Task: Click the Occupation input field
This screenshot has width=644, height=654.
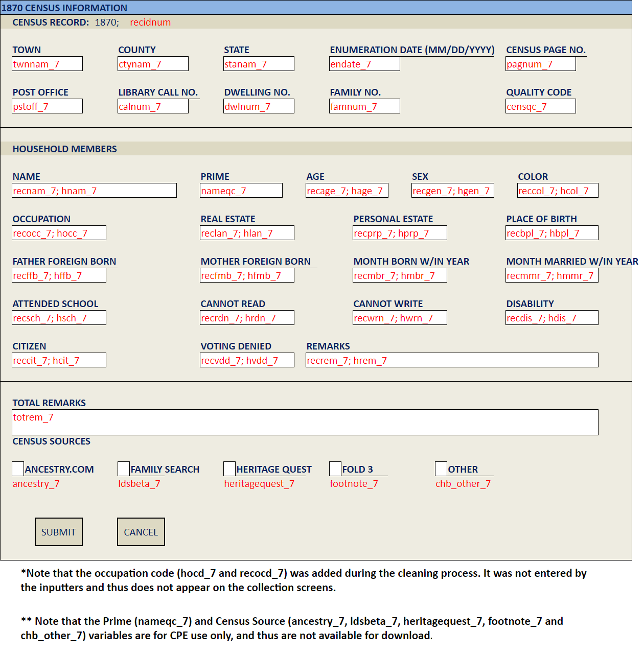Action: (x=59, y=233)
